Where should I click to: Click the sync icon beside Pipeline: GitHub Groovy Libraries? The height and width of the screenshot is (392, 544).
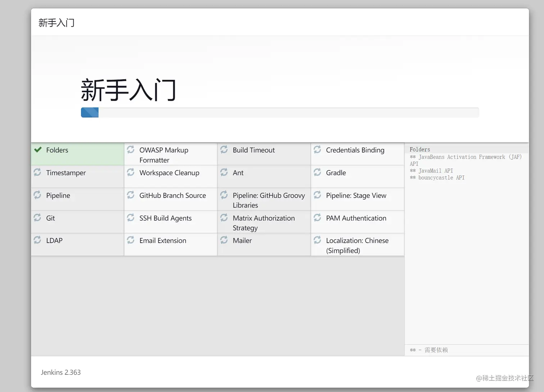click(x=224, y=195)
